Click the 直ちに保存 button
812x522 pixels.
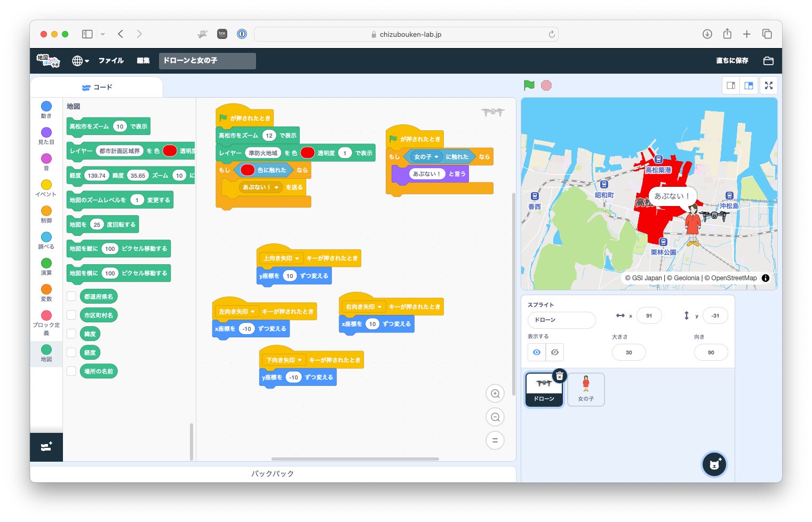click(x=732, y=61)
